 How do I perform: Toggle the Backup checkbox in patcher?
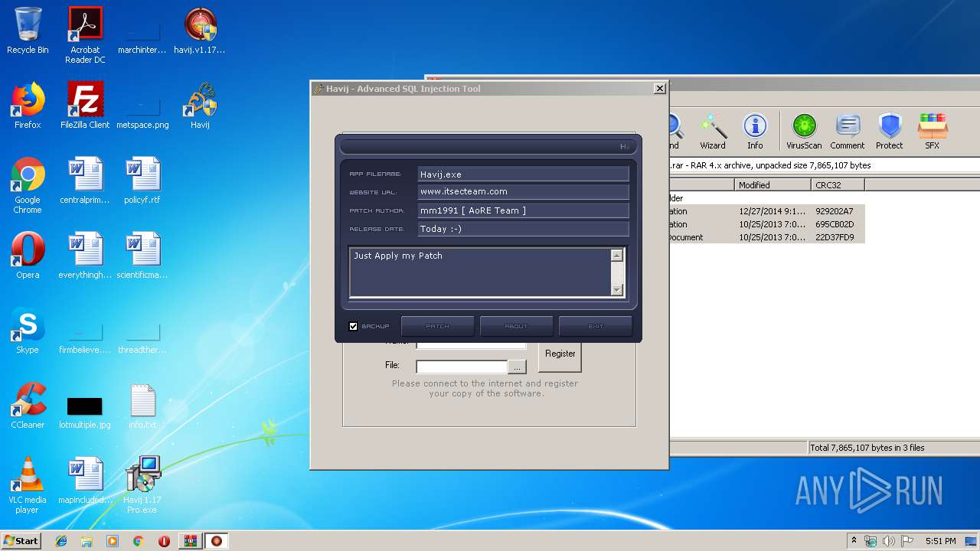pyautogui.click(x=353, y=326)
